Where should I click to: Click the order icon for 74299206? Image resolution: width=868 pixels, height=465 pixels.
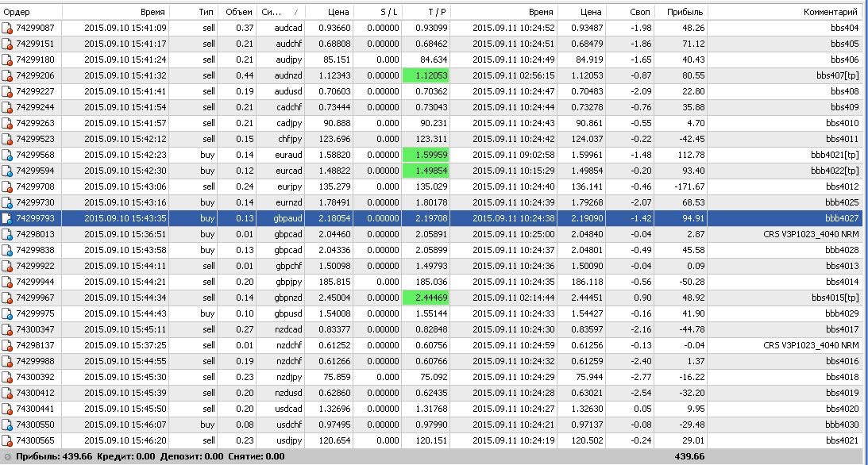point(7,75)
